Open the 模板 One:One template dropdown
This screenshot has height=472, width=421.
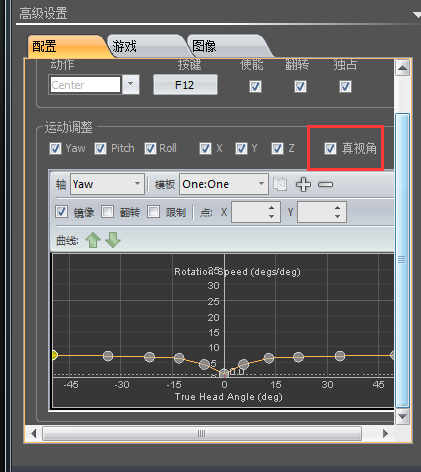point(224,184)
